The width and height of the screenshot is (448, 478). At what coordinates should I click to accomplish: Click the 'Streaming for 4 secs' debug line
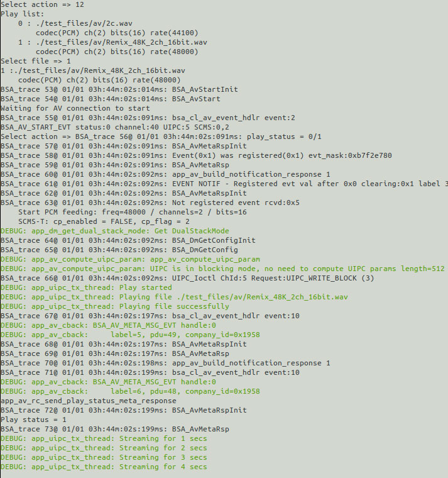(x=104, y=467)
